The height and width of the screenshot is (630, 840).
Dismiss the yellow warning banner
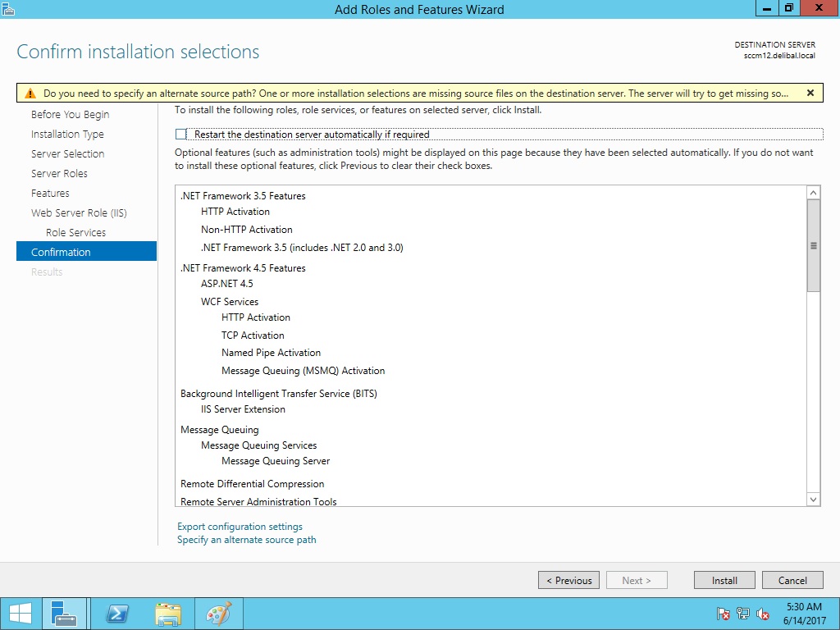[x=810, y=94]
